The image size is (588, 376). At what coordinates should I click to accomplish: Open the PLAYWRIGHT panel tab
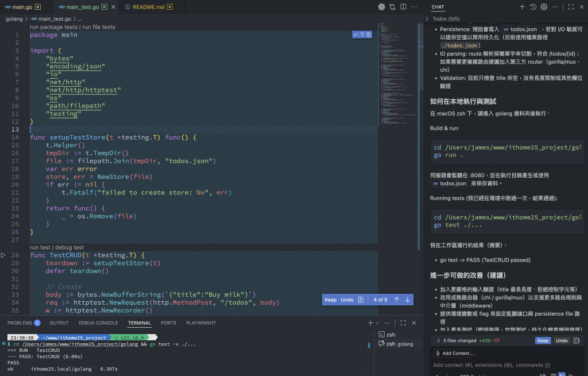pos(201,323)
